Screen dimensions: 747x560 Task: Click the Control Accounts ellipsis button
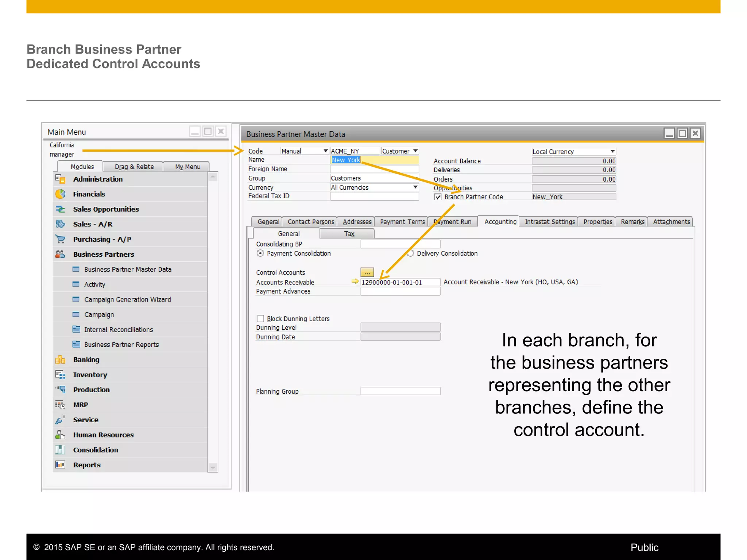click(x=367, y=272)
